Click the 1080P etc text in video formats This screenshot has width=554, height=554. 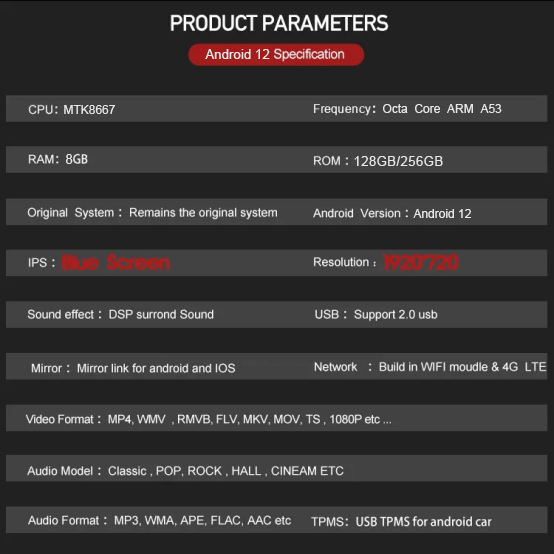(360, 419)
